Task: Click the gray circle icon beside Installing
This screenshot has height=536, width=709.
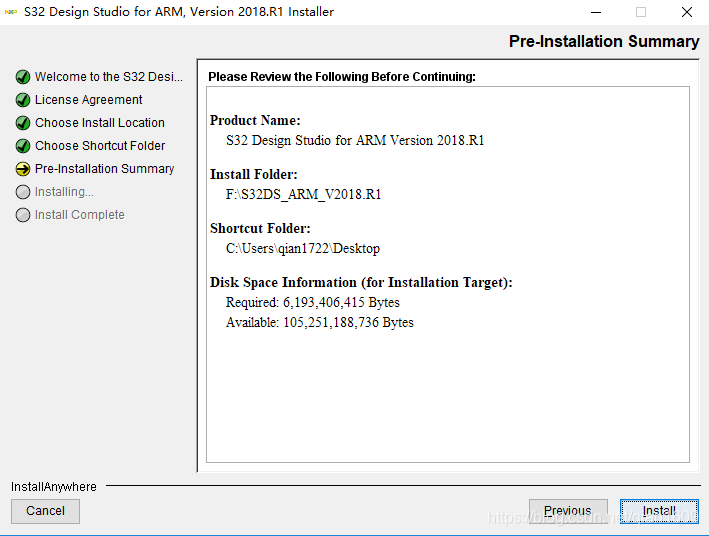Action: [x=23, y=192]
